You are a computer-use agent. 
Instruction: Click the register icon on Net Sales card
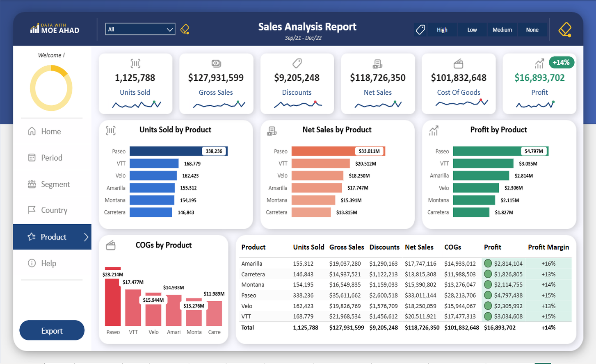coord(377,64)
